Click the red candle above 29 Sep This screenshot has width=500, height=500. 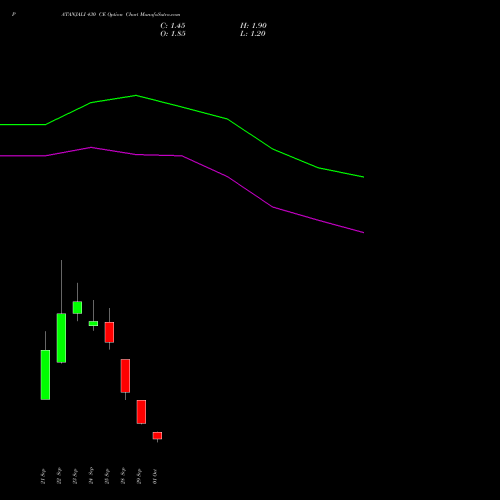pyautogui.click(x=141, y=412)
